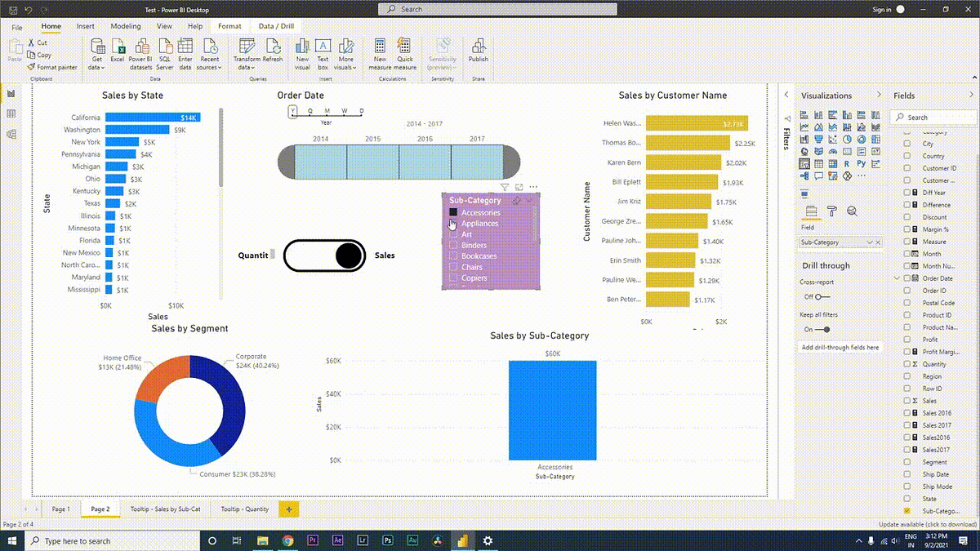Open the Modeling ribbon tab
The width and height of the screenshot is (980, 551).
125,26
